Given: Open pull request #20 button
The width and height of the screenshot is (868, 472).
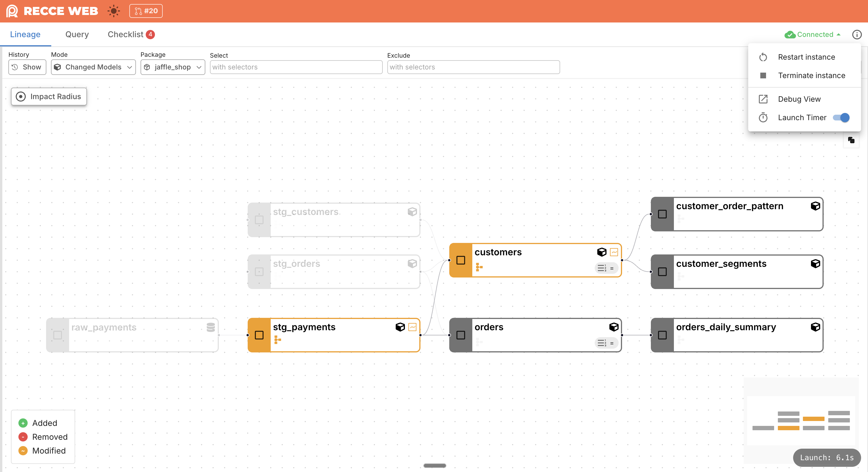Looking at the screenshot, I should point(146,11).
